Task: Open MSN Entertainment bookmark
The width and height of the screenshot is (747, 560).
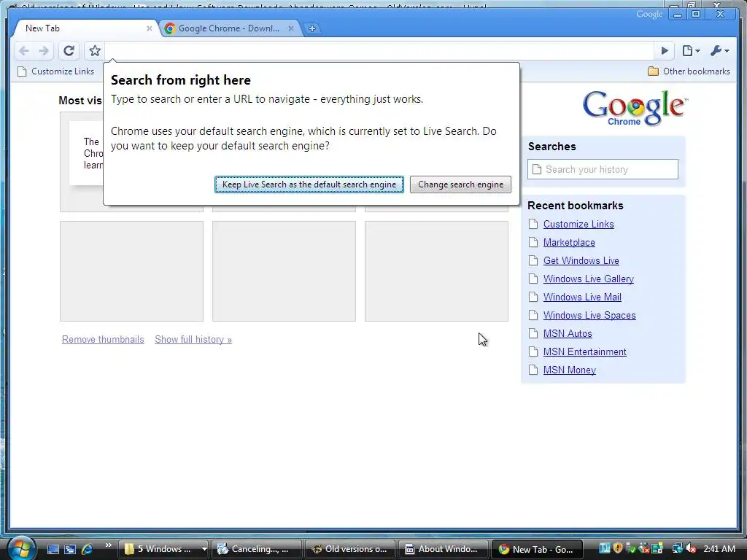Action: tap(584, 352)
